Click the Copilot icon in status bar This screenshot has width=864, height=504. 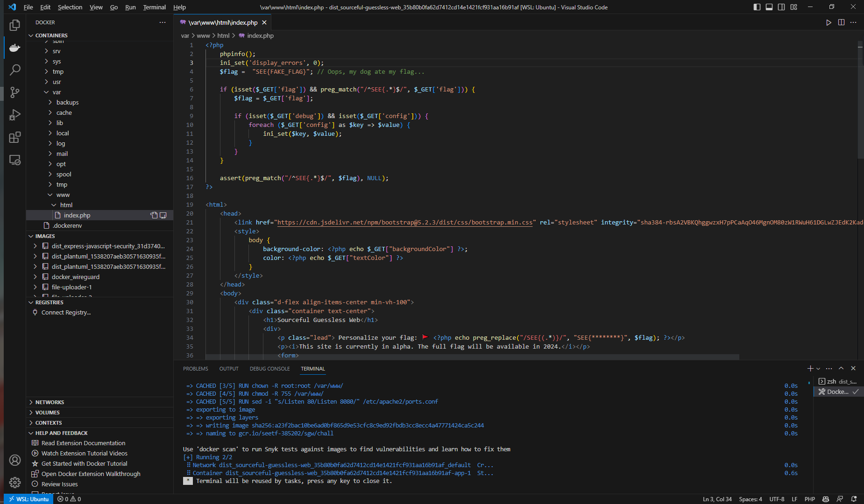tap(826, 499)
